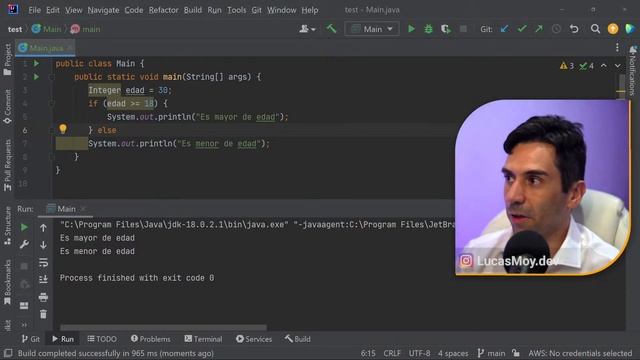This screenshot has height=360, width=640.
Task: Open the Project tool window
Action: (x=7, y=60)
